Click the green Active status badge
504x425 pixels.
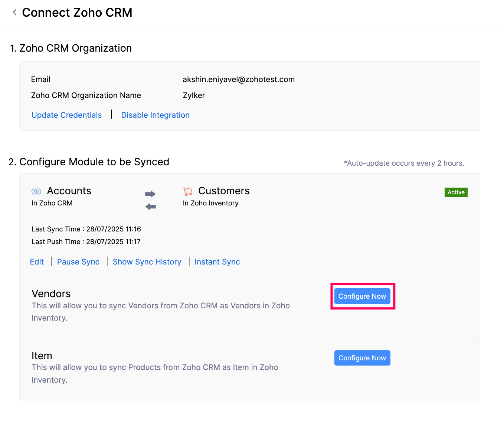456,192
